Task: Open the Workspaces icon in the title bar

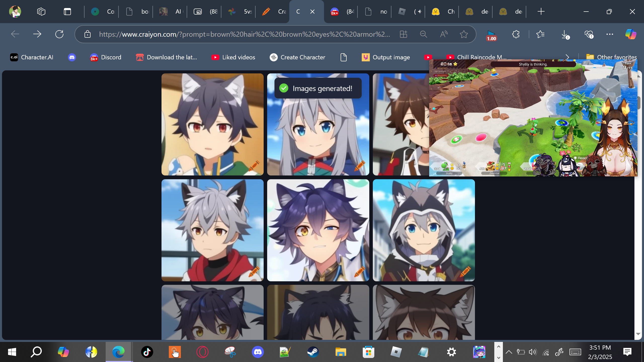Action: pos(41,12)
